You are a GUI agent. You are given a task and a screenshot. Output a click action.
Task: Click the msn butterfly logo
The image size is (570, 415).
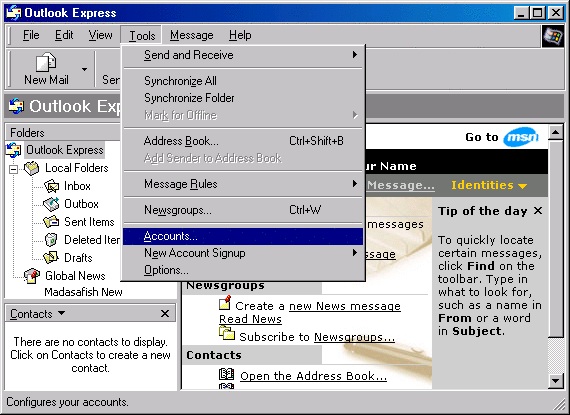pos(521,137)
